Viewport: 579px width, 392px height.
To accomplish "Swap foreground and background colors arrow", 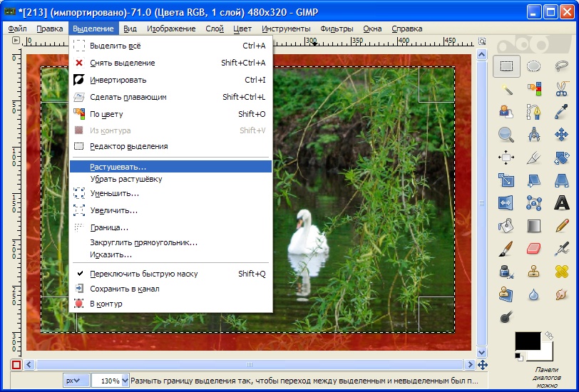I will 548,335.
